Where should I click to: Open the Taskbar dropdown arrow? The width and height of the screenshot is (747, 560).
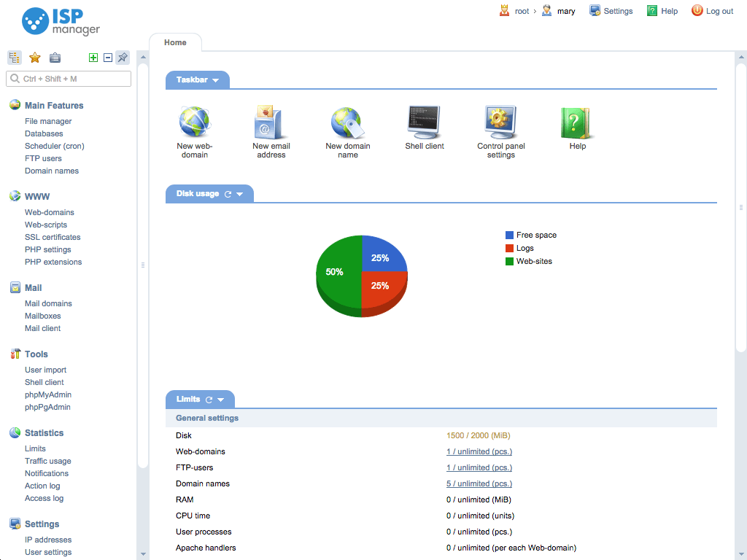pos(216,80)
